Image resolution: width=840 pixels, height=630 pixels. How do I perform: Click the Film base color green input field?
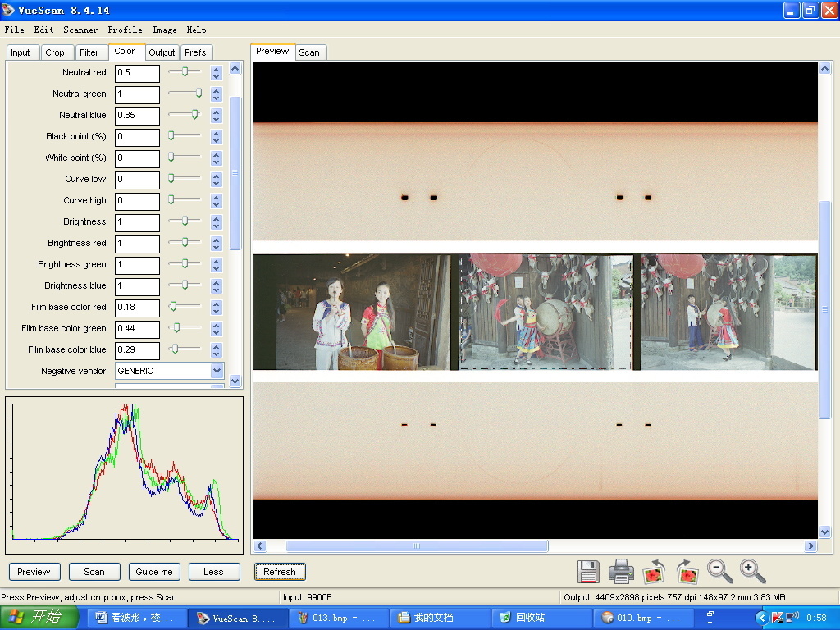click(137, 328)
